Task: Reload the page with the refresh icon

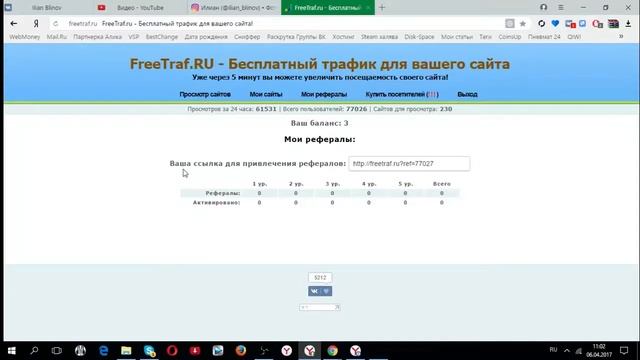Action: pos(56,24)
